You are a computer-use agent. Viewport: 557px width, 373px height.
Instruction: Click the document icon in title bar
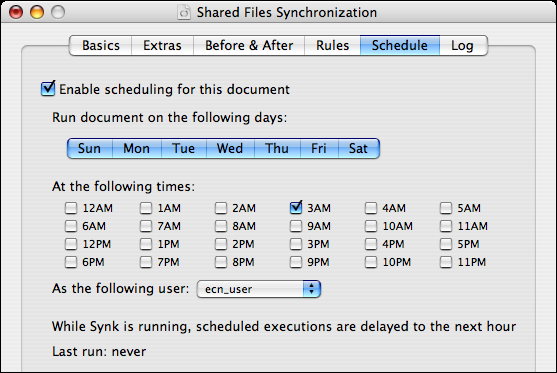(x=184, y=12)
